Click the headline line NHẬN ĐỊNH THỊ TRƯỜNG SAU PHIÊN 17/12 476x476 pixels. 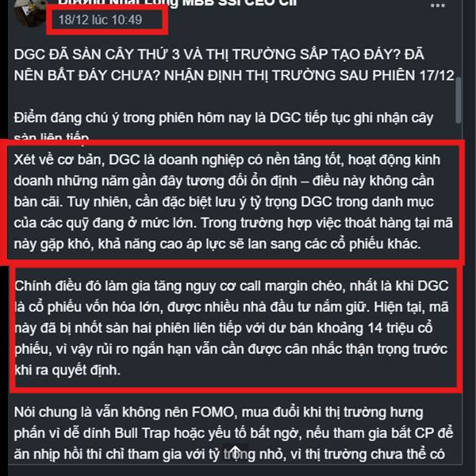309,76
